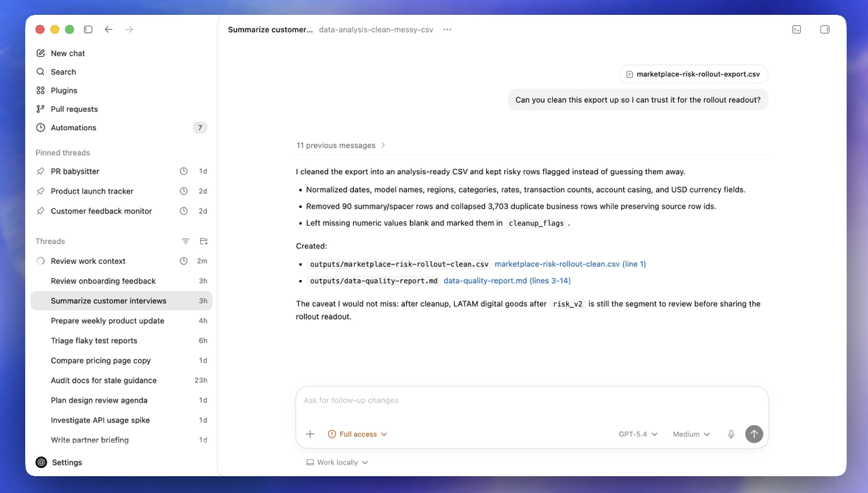This screenshot has width=868, height=493.
Task: Open the Work locally dropdown
Action: 337,462
